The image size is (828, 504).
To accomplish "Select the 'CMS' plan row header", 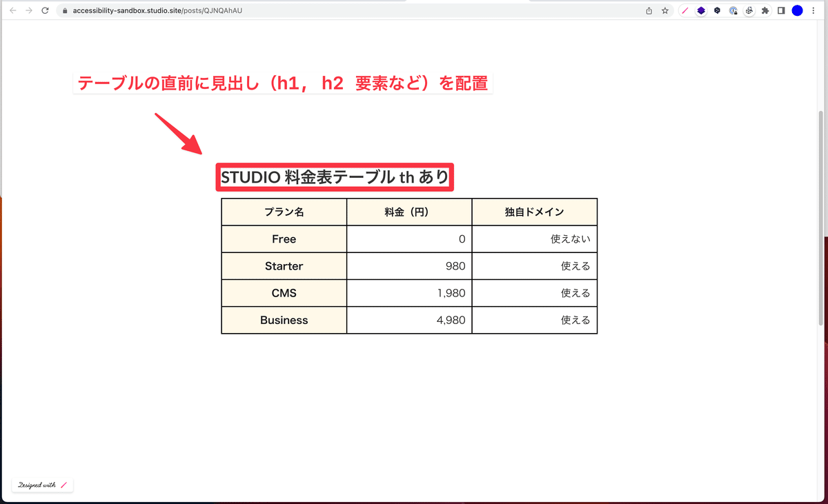I will pyautogui.click(x=284, y=293).
